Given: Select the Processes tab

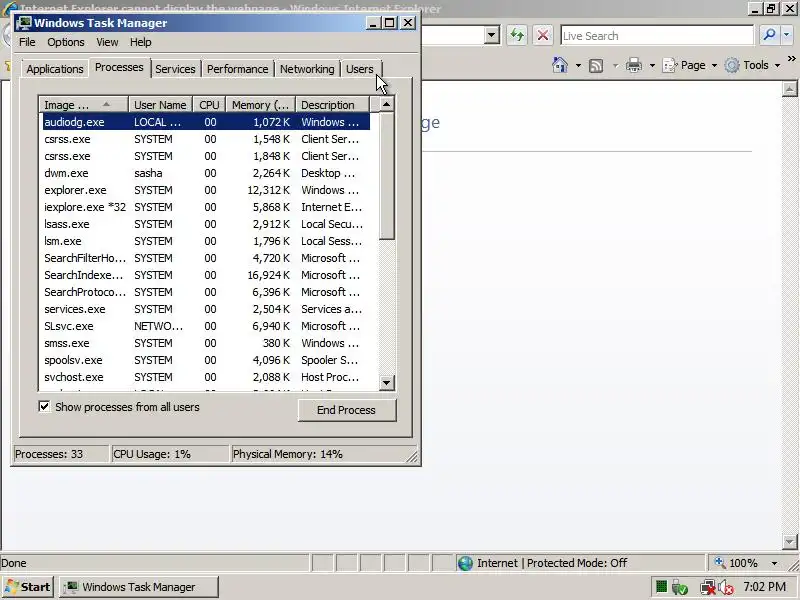Looking at the screenshot, I should [119, 67].
